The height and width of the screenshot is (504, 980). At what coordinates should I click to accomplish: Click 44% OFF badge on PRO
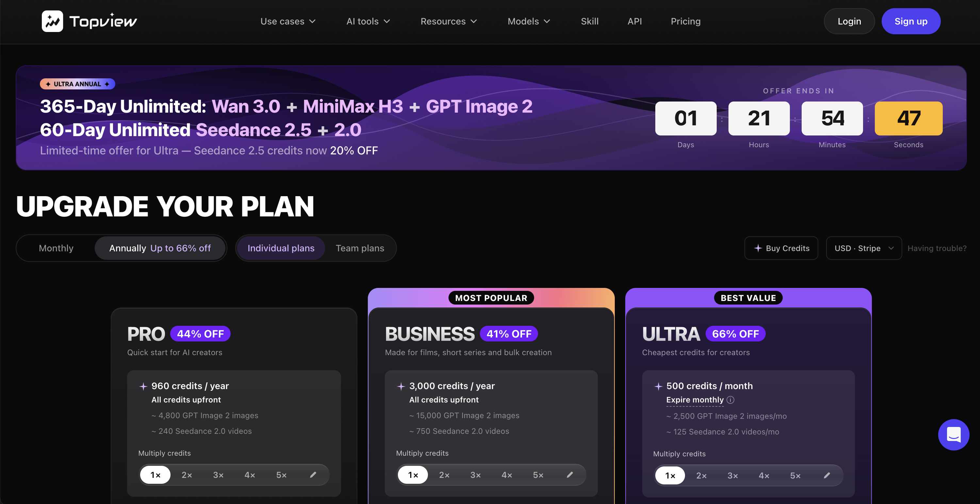[200, 334]
